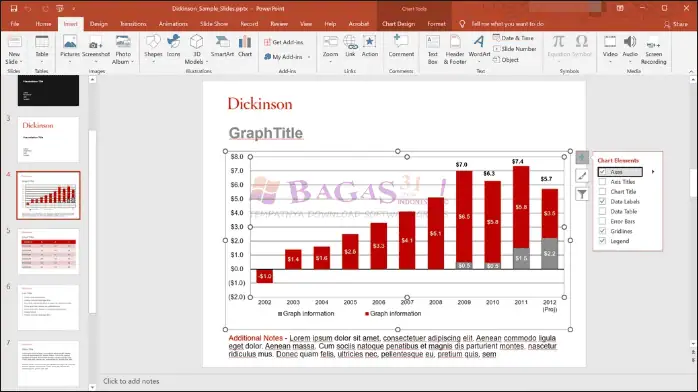Add a Comment
698x392 pixels.
401,46
